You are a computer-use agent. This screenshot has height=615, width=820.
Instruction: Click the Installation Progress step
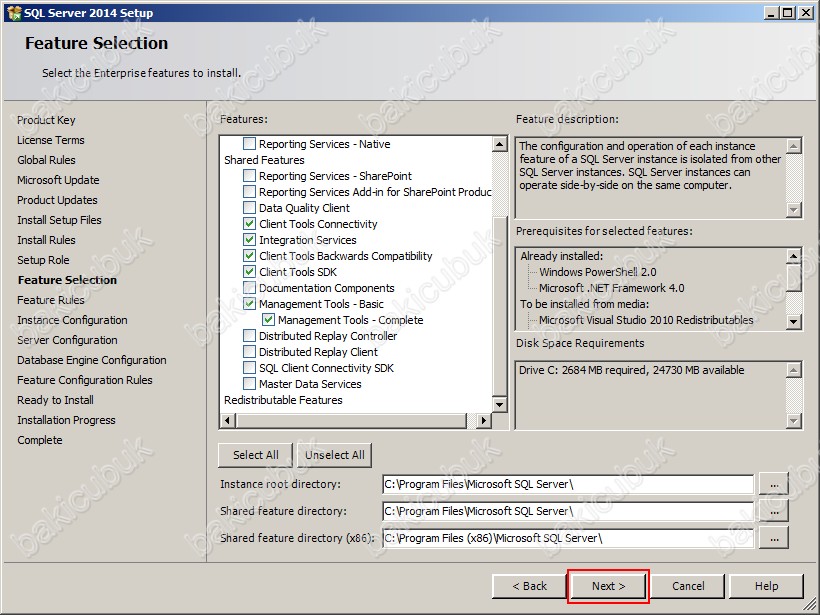point(66,420)
